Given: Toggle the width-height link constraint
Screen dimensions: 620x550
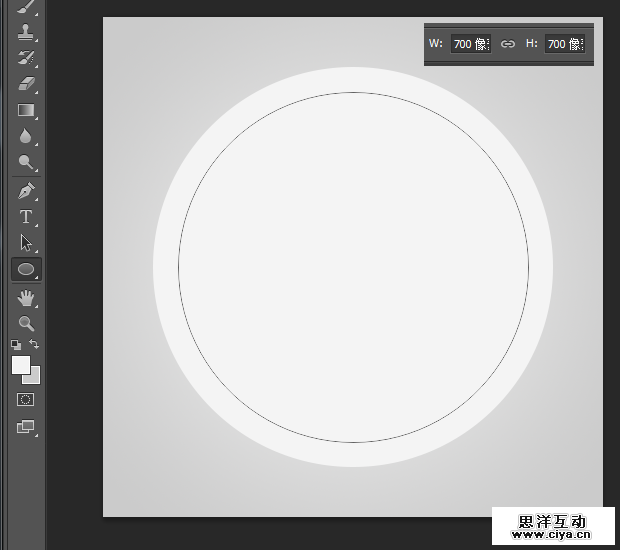Looking at the screenshot, I should [x=508, y=44].
